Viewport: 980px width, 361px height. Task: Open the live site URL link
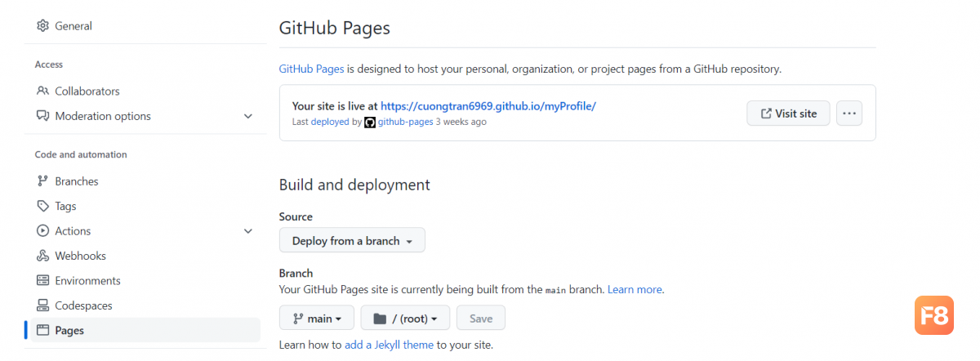click(x=488, y=106)
